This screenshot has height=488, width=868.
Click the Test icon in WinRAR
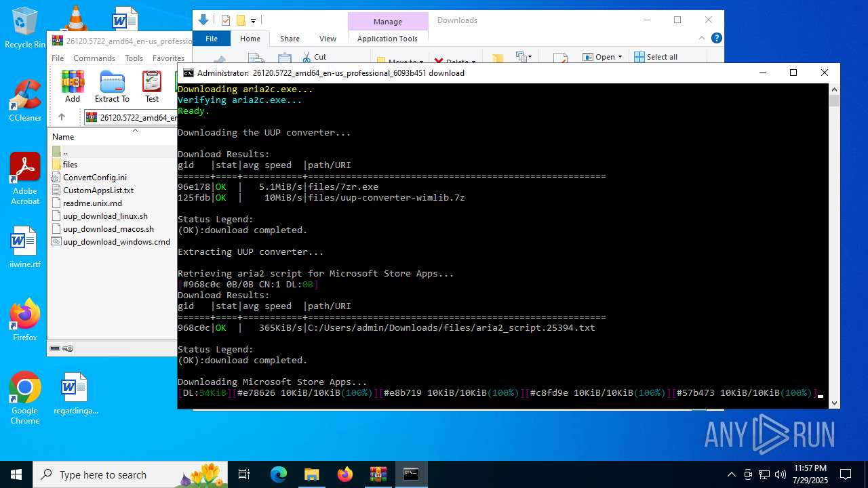pyautogui.click(x=152, y=87)
